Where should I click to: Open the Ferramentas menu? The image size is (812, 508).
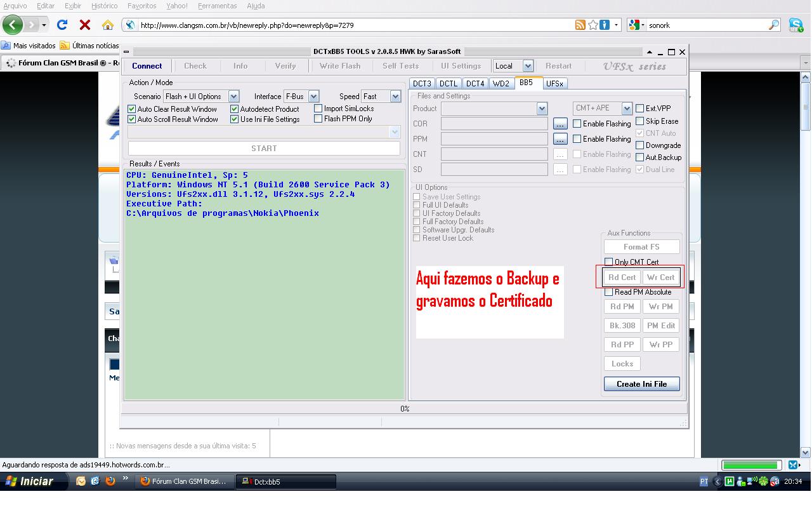(x=217, y=6)
